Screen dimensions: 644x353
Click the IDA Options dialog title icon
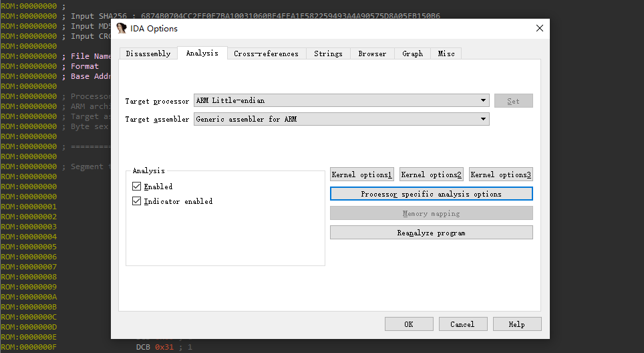point(121,28)
